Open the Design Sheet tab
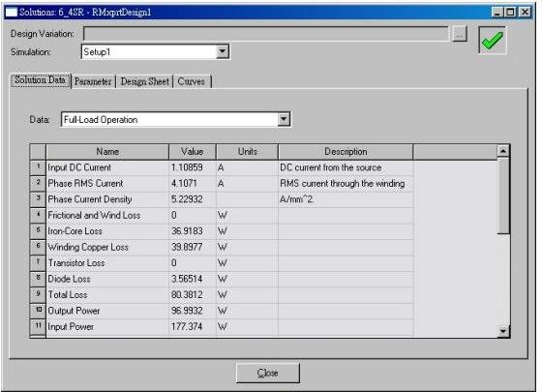 (x=144, y=81)
